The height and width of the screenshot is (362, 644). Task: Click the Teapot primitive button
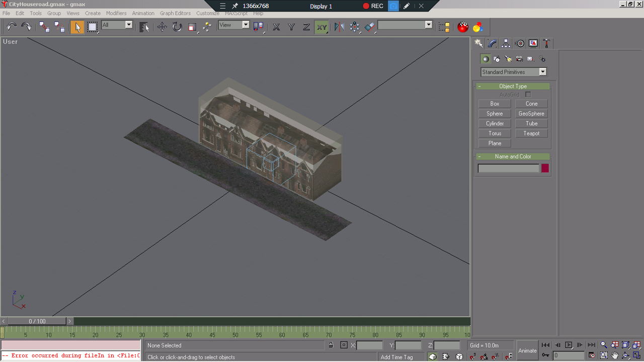531,133
